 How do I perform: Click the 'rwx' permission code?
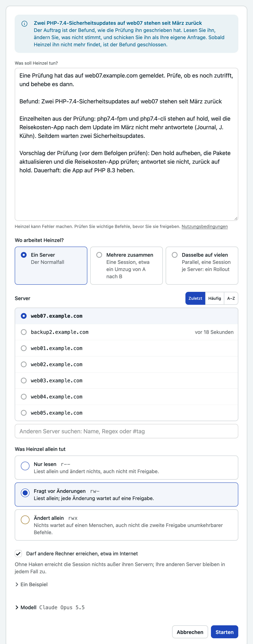pyautogui.click(x=73, y=518)
